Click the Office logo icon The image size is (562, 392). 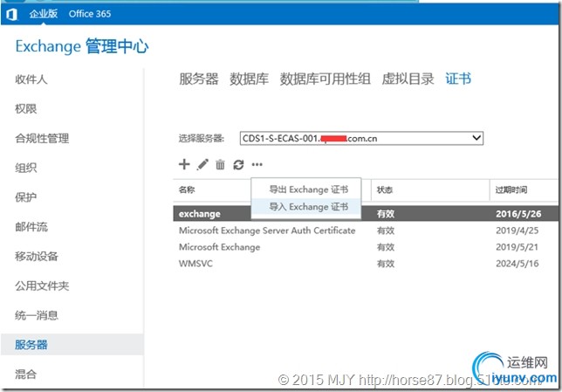coord(12,14)
